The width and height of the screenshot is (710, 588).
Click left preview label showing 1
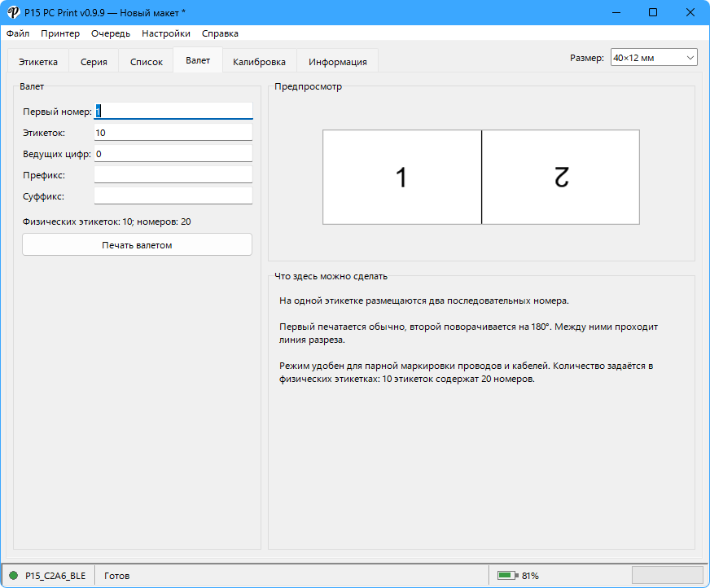(401, 177)
